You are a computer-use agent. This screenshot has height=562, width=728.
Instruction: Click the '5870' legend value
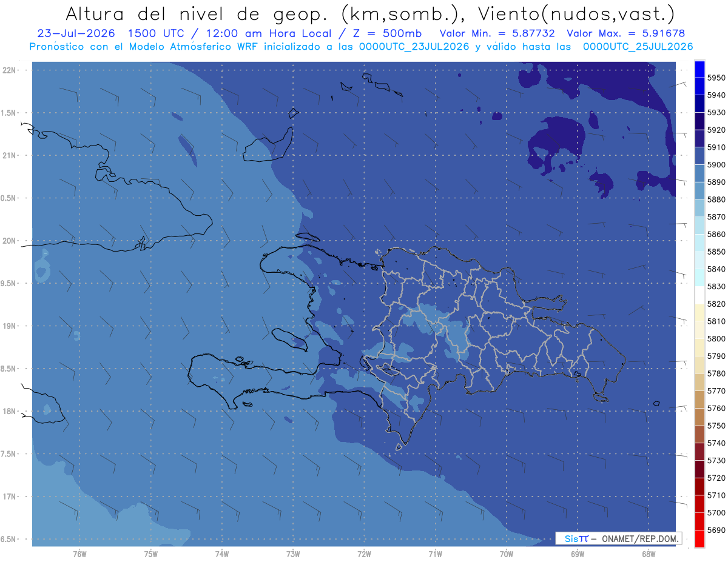point(716,217)
